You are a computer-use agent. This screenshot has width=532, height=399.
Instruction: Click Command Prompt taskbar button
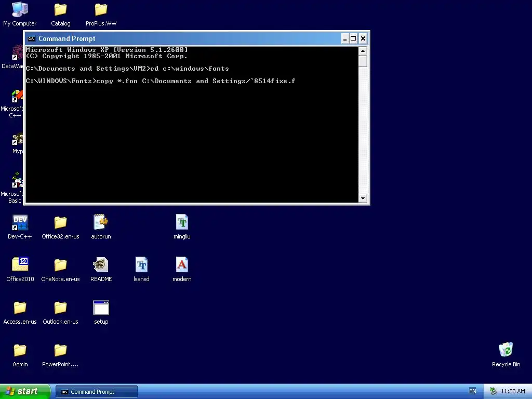coord(96,392)
